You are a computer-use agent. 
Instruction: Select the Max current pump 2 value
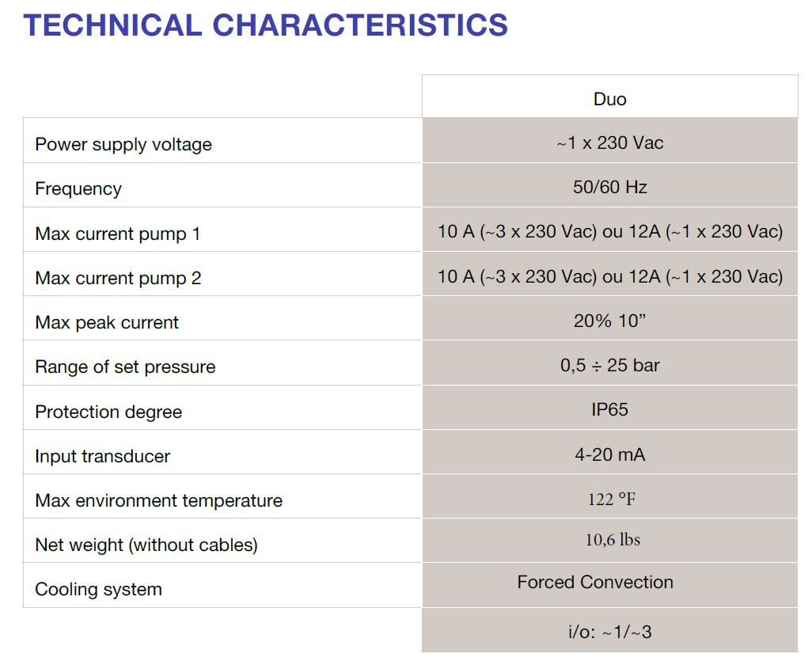[x=610, y=277]
